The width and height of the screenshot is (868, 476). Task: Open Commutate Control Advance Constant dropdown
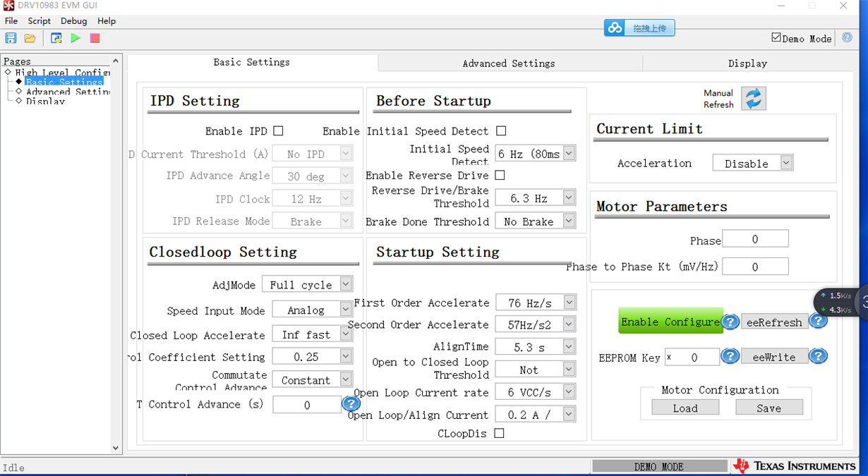point(313,379)
